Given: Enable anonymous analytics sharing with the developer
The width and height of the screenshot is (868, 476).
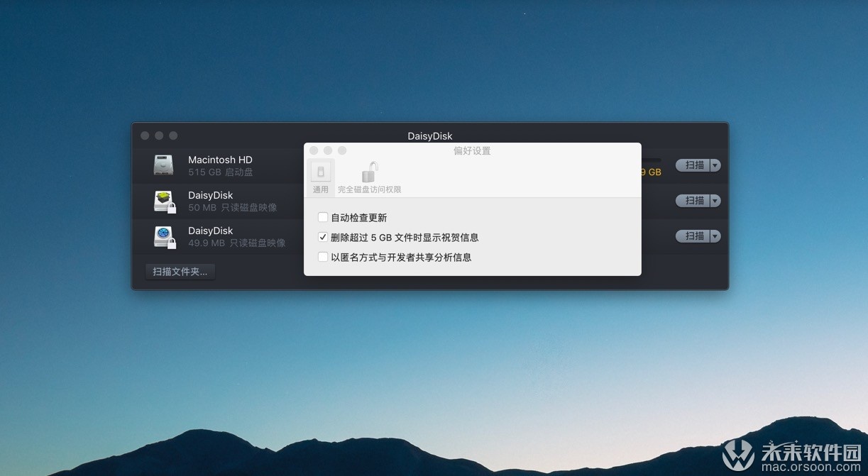Looking at the screenshot, I should pos(323,257).
